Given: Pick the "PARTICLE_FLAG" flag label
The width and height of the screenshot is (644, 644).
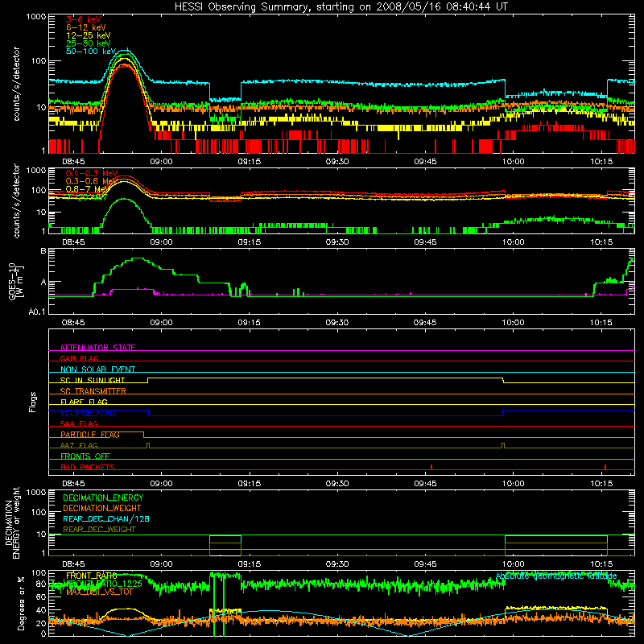Looking at the screenshot, I should point(90,435).
